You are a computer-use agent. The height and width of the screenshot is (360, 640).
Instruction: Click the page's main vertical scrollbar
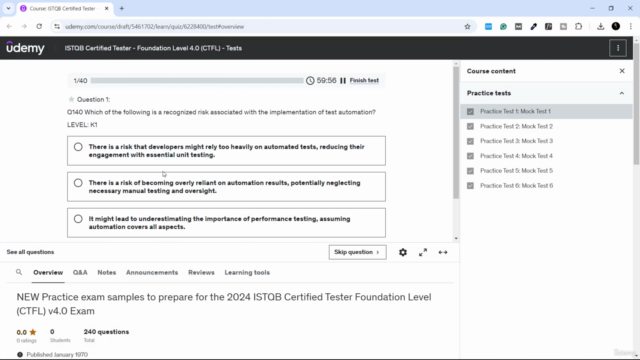636,103
